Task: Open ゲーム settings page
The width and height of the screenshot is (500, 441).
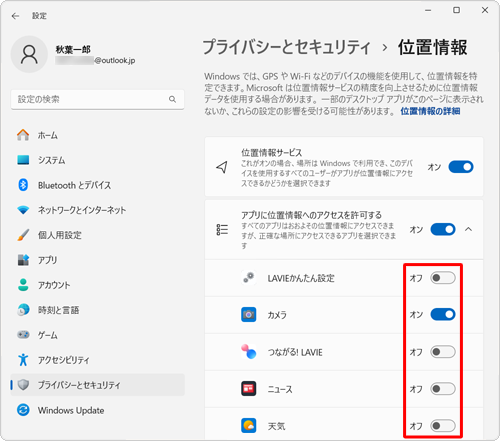Action: pyautogui.click(x=97, y=335)
